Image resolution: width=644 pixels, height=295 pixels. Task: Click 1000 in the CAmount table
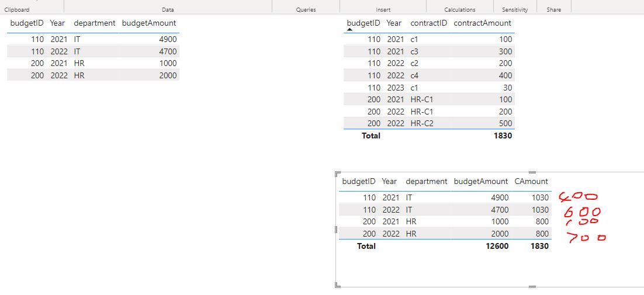click(500, 221)
